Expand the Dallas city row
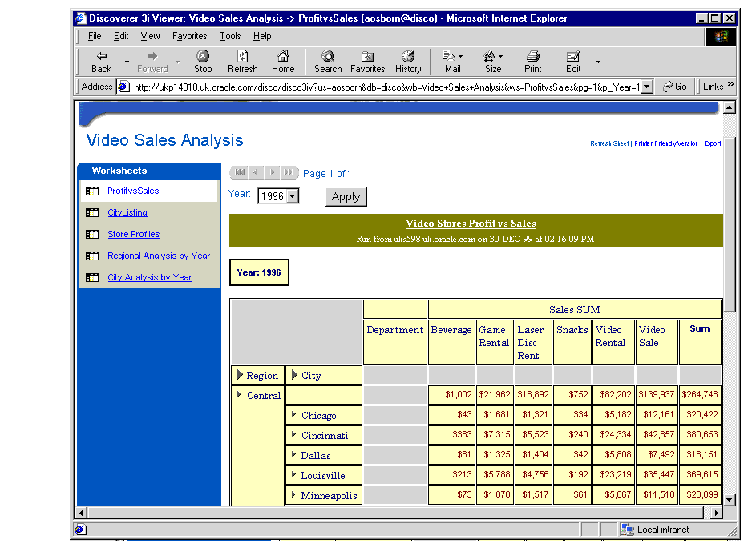The image size is (752, 560). pos(293,455)
